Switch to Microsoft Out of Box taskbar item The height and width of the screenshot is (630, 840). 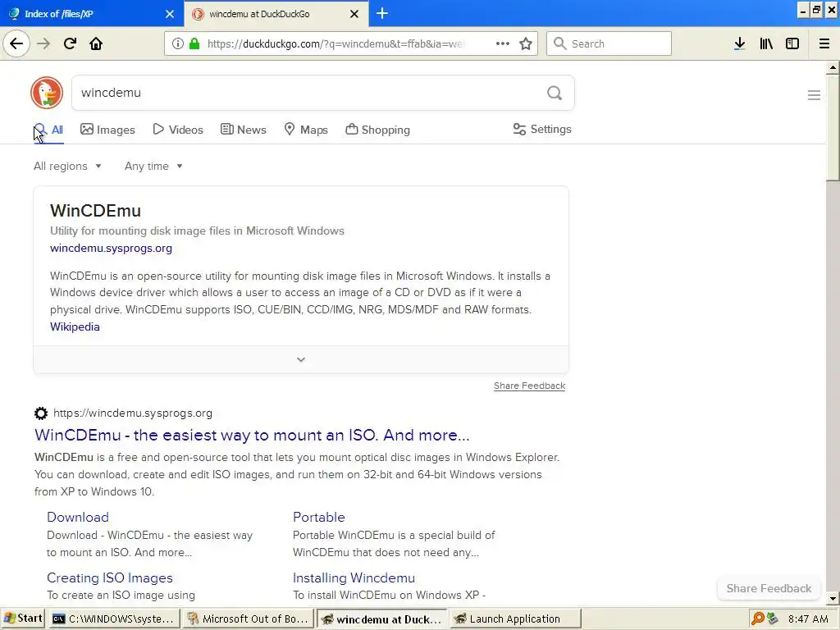(x=248, y=619)
